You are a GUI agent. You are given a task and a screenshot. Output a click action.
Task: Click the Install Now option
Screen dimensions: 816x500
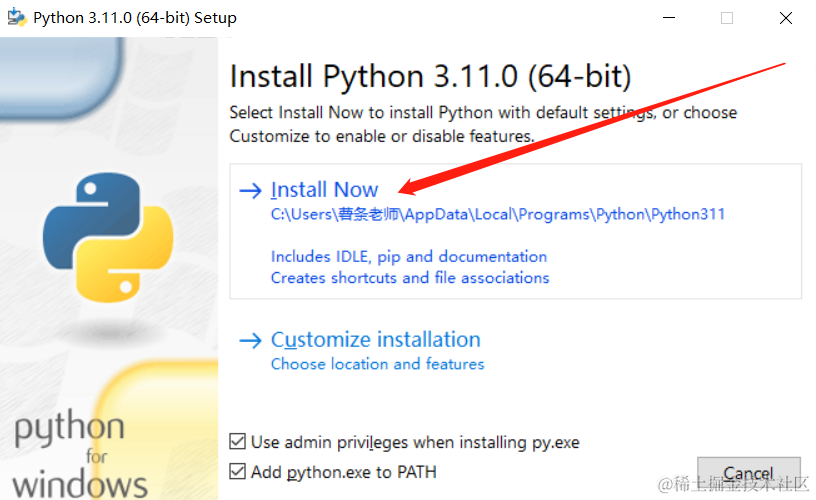(x=515, y=231)
